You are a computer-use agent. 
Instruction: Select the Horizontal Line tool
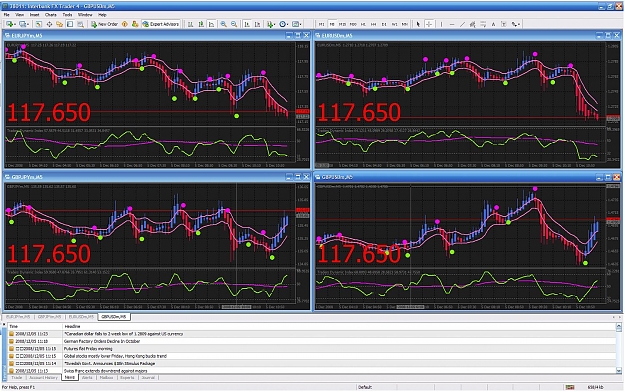[452, 24]
